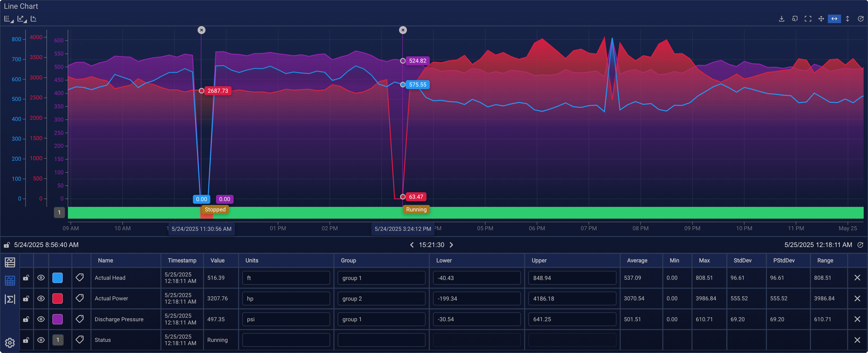Image resolution: width=868 pixels, height=353 pixels.
Task: Step time range forward
Action: pyautogui.click(x=452, y=245)
